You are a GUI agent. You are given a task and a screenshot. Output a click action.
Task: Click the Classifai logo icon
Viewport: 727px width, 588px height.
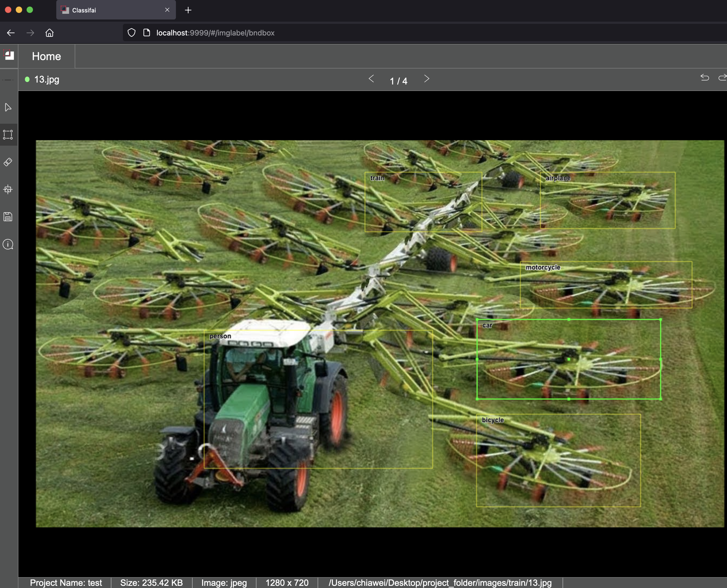click(9, 55)
